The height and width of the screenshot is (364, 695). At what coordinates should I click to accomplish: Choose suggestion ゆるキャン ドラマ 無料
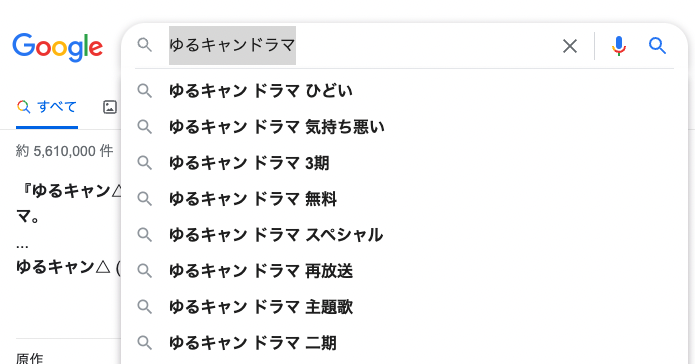coord(404,199)
